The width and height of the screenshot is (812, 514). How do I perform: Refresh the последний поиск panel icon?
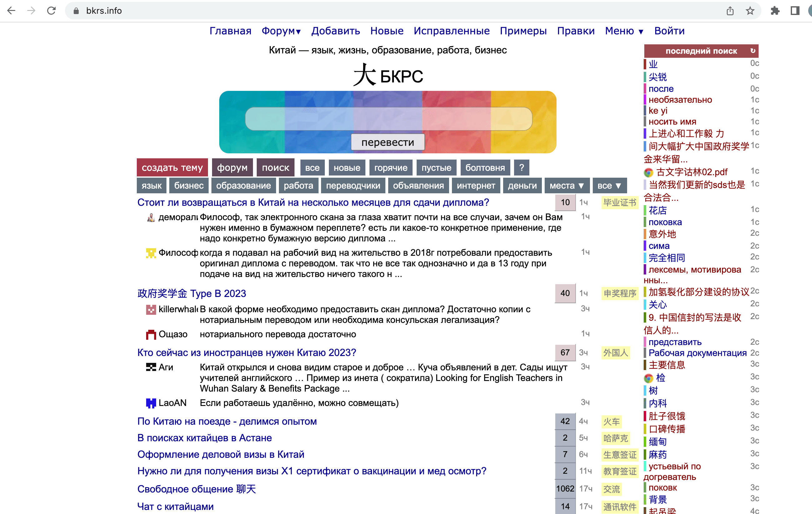click(x=753, y=51)
